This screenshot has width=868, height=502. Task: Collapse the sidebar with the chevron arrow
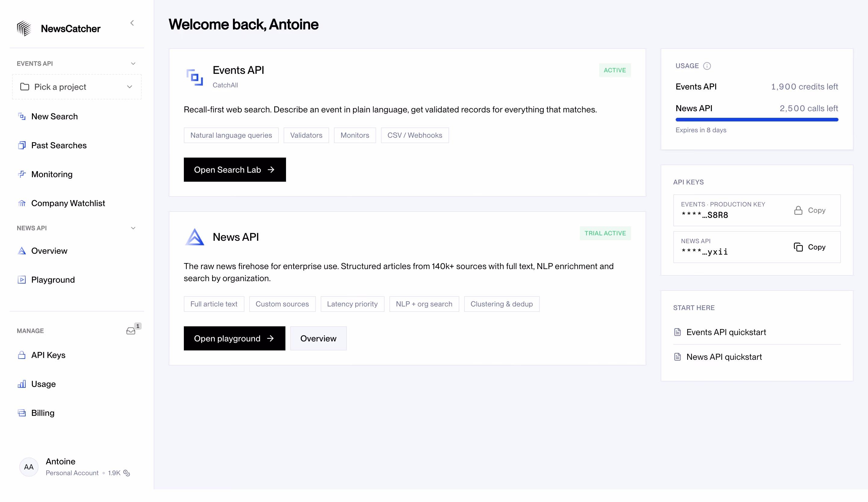click(132, 23)
